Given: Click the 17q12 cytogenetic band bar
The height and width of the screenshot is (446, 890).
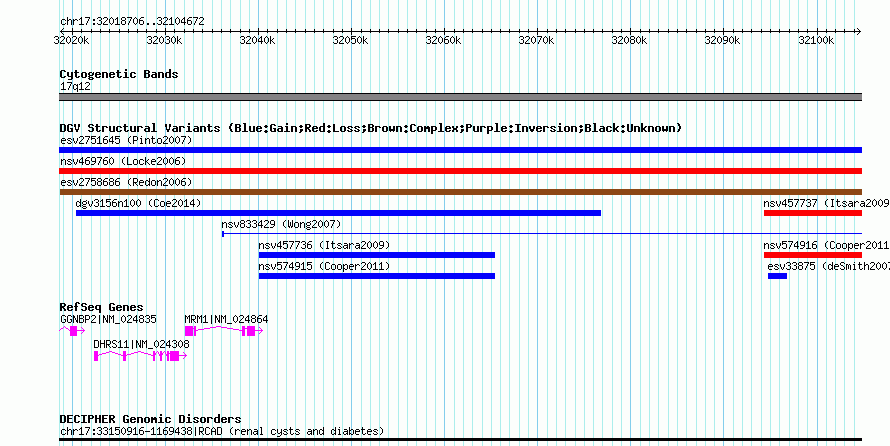Looking at the screenshot, I should [460, 97].
